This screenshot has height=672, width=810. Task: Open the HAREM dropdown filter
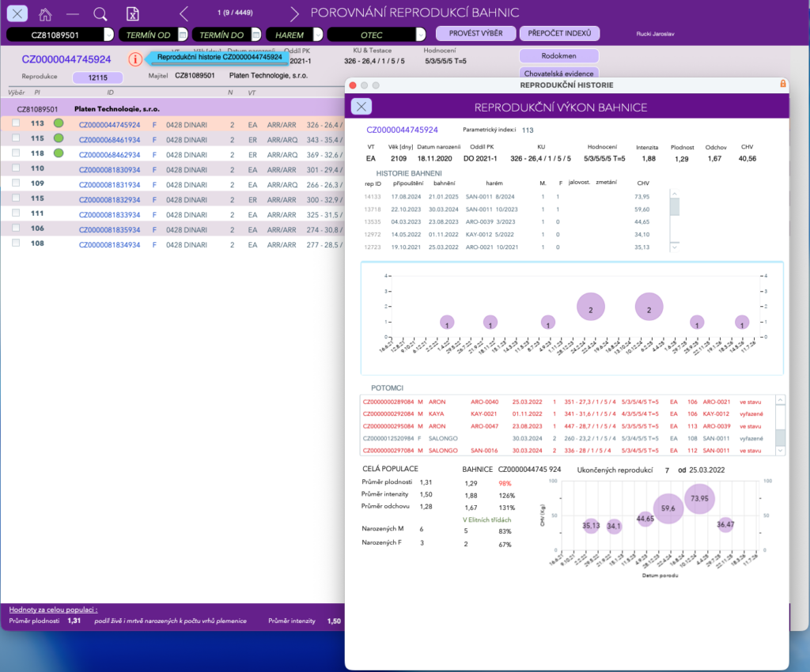click(x=318, y=35)
